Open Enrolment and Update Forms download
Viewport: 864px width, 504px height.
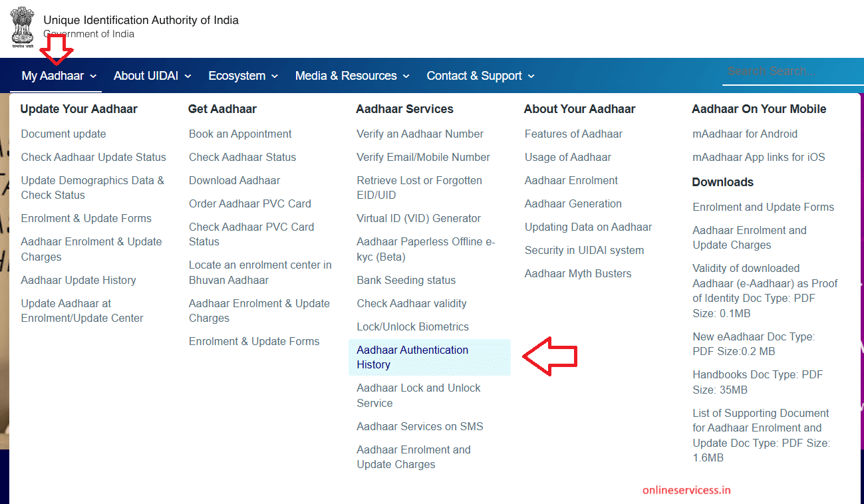[763, 207]
